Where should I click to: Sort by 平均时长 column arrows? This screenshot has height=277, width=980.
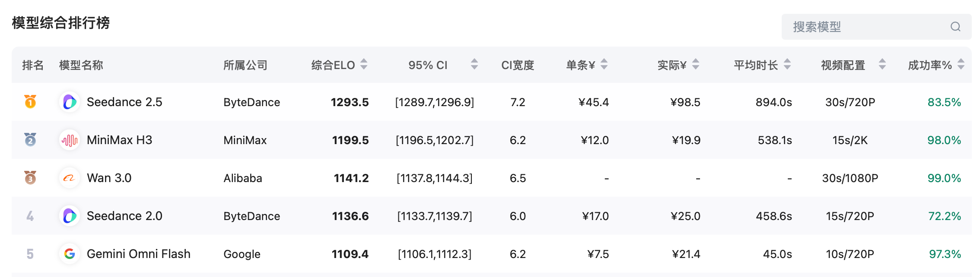787,64
